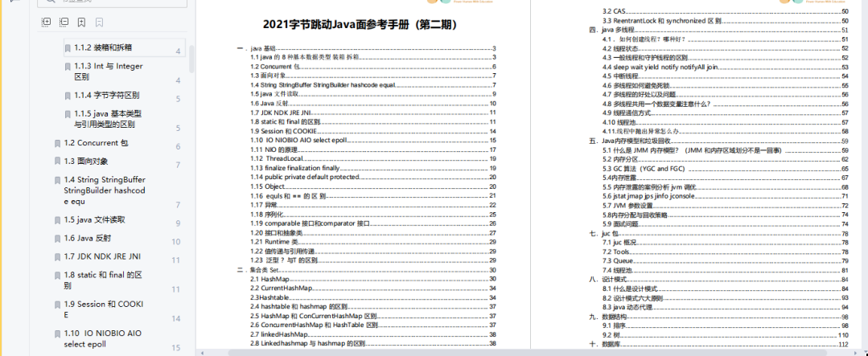Click TOC entry 8.1 什么是设计模式
The image size is (868, 356).
(629, 288)
